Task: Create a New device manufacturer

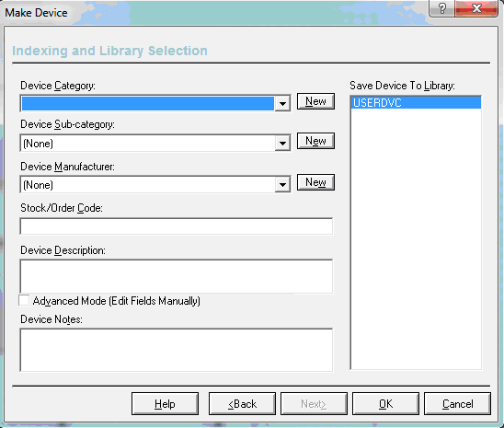Action: click(x=315, y=182)
